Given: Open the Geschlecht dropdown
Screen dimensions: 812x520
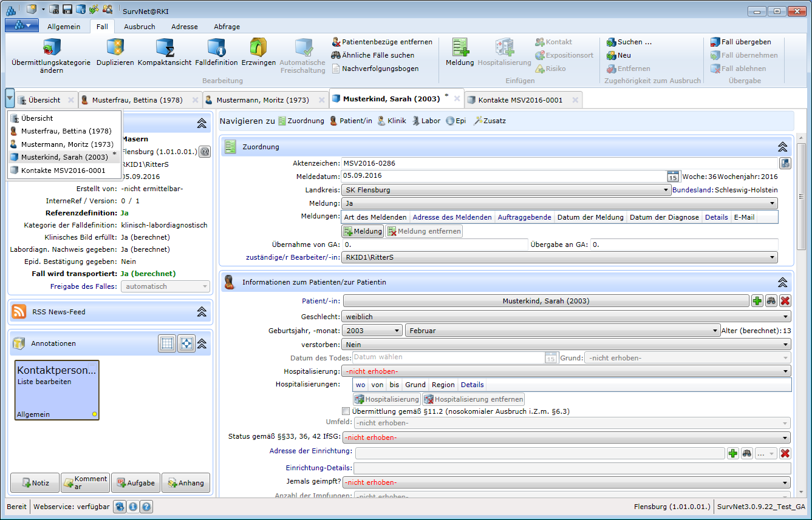Looking at the screenshot, I should tap(566, 316).
